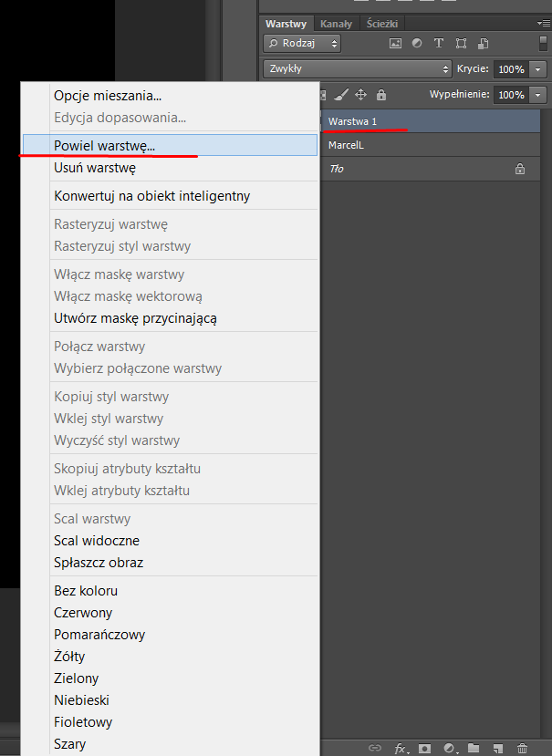Delete layer using trash icon
The image size is (552, 756).
pyautogui.click(x=522, y=749)
